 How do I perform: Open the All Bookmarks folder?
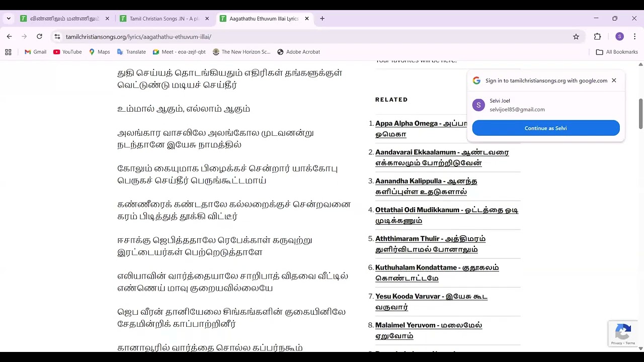click(x=617, y=52)
